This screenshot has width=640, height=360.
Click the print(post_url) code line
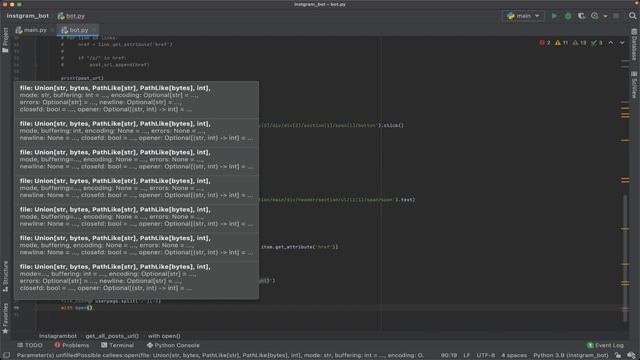82,78
